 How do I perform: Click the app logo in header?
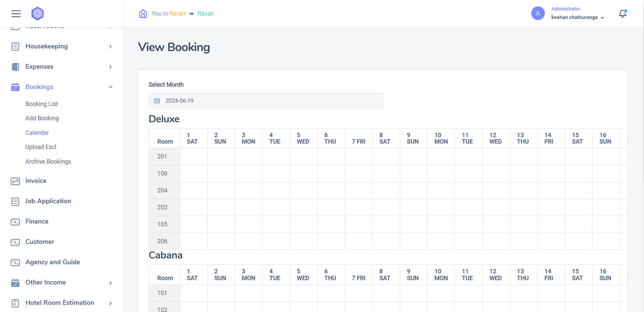click(x=38, y=14)
